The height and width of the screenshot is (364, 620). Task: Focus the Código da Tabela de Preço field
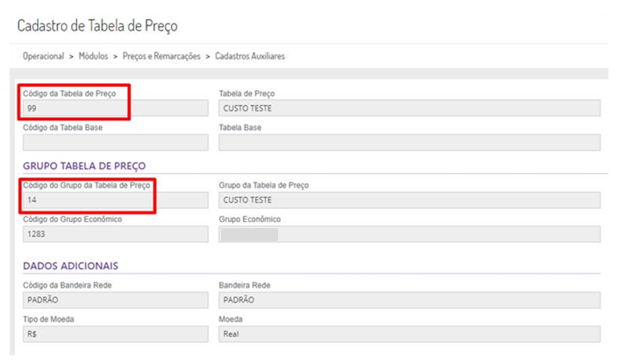[115, 108]
